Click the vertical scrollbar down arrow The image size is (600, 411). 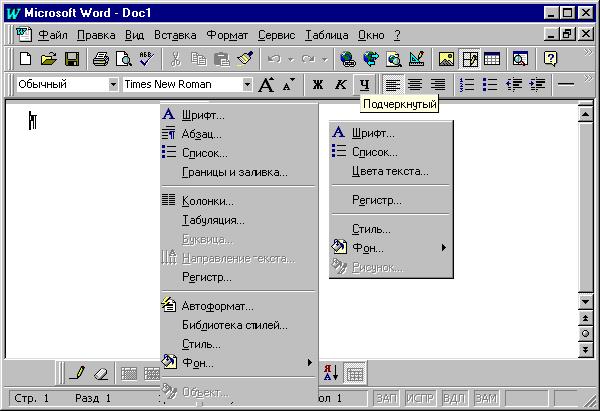tap(585, 302)
